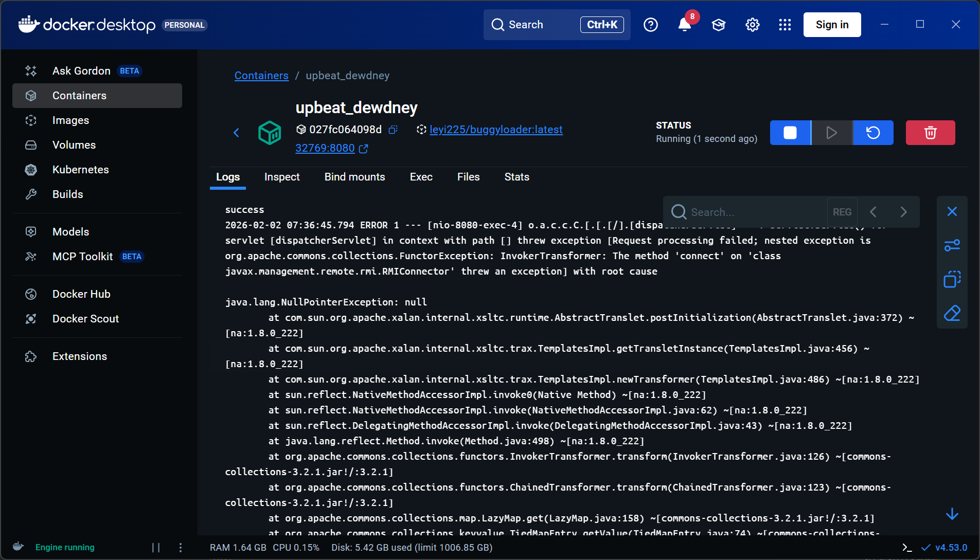Open log display options sliders icon
The width and height of the screenshot is (980, 560).
click(952, 245)
